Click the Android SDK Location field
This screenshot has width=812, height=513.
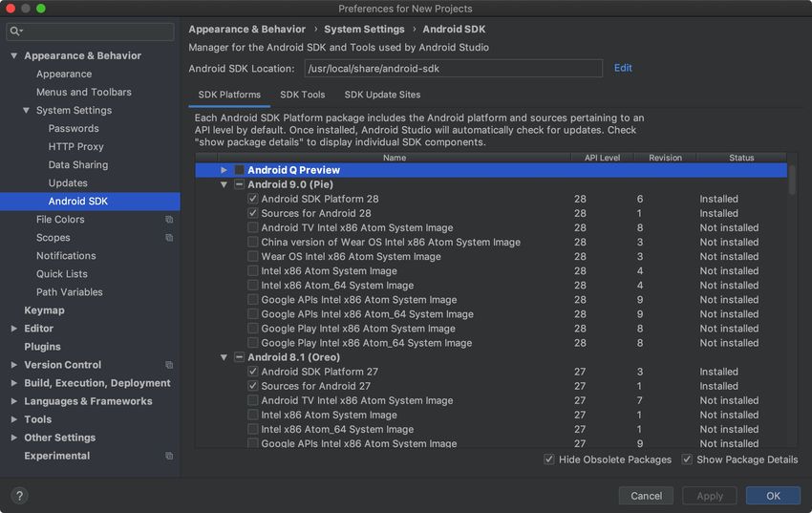(454, 69)
